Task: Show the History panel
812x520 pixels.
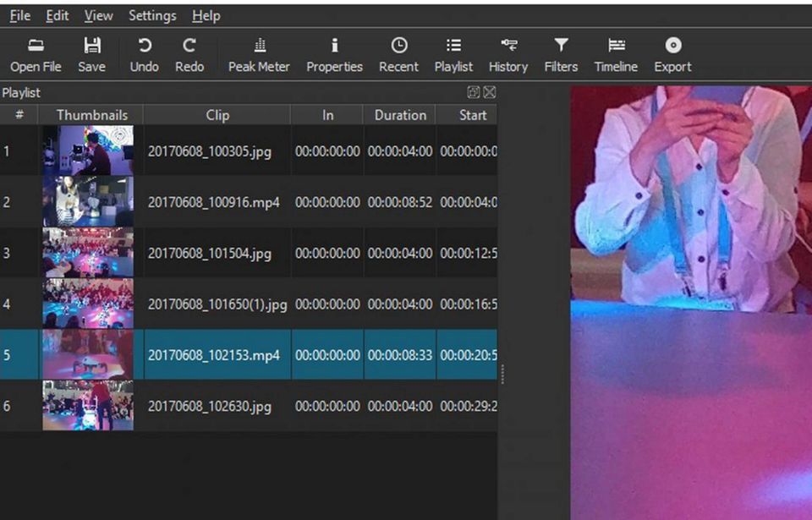Action: [508, 54]
